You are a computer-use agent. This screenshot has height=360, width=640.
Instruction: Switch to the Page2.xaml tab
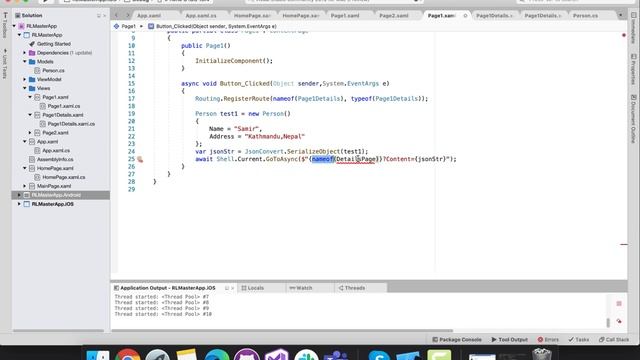[393, 16]
